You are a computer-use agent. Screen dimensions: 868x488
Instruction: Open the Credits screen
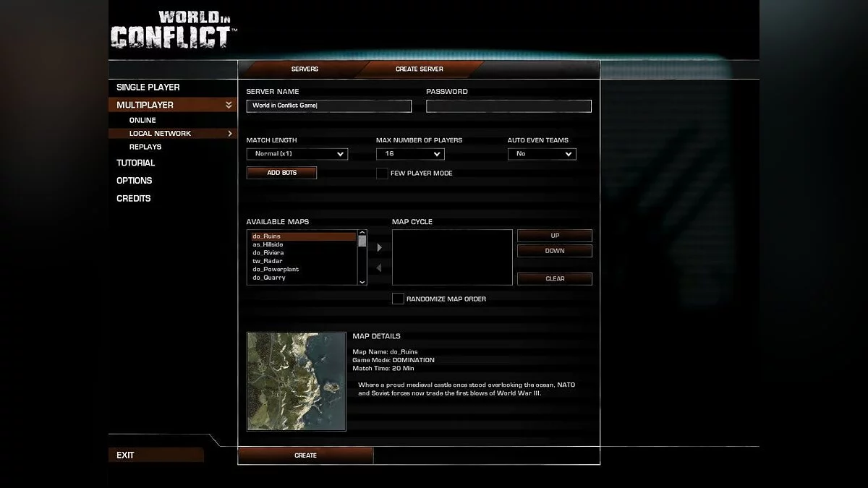(x=134, y=198)
